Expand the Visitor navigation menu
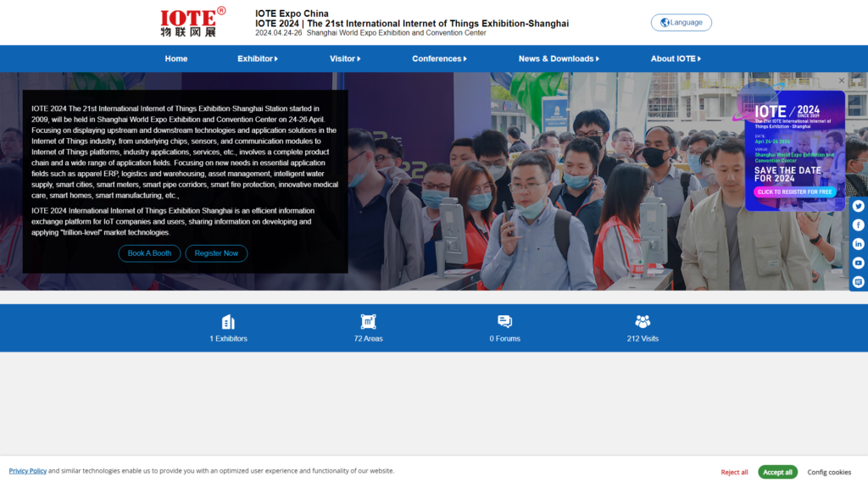 345,58
